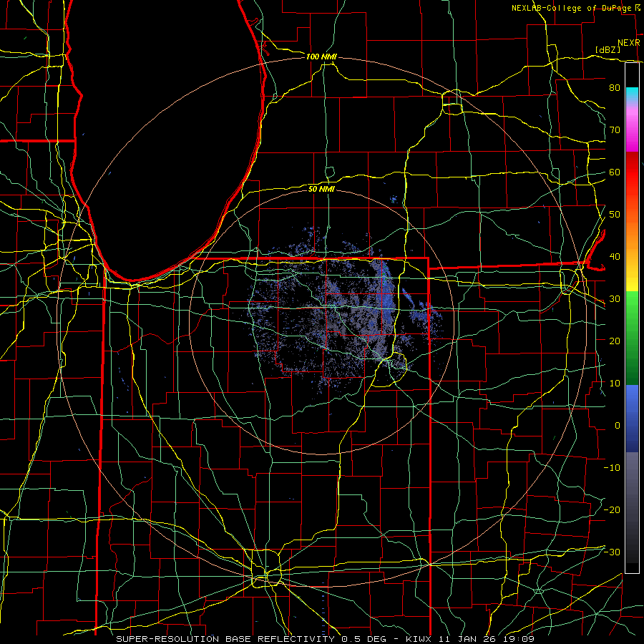The width and height of the screenshot is (644, 644).
Task: Select the 50 value on dBZ scale
Action: [615, 215]
